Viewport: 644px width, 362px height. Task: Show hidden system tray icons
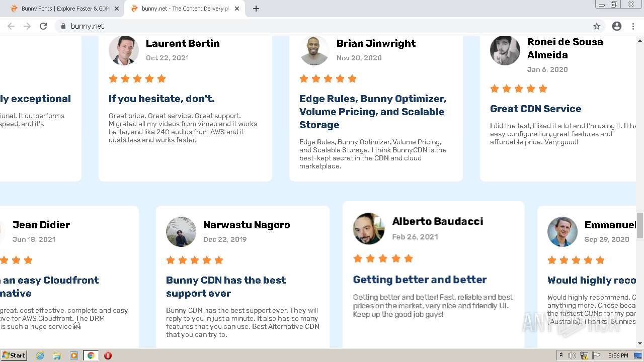[561, 355]
